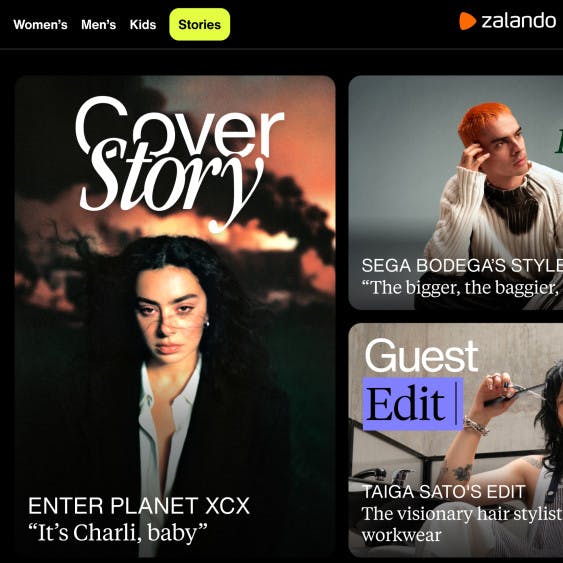Click the zalando wordmark text

point(518,20)
